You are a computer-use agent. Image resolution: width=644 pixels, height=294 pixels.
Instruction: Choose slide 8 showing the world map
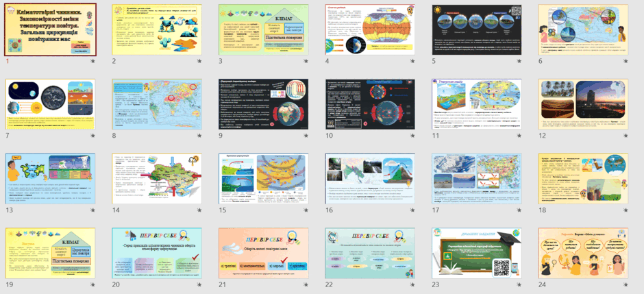157,104
